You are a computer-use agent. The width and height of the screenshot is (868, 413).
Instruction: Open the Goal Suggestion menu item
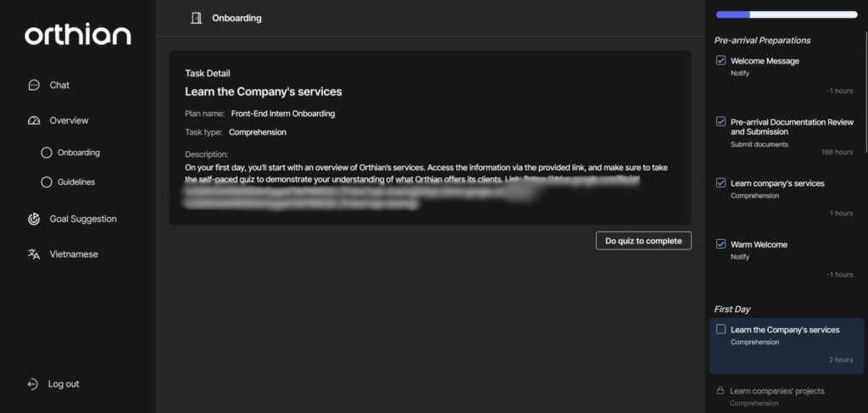click(x=82, y=219)
